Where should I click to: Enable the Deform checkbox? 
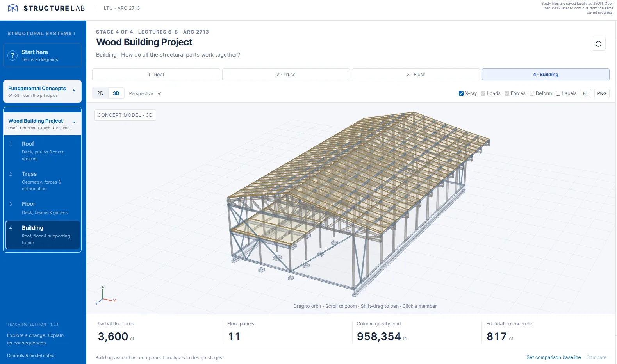click(532, 93)
